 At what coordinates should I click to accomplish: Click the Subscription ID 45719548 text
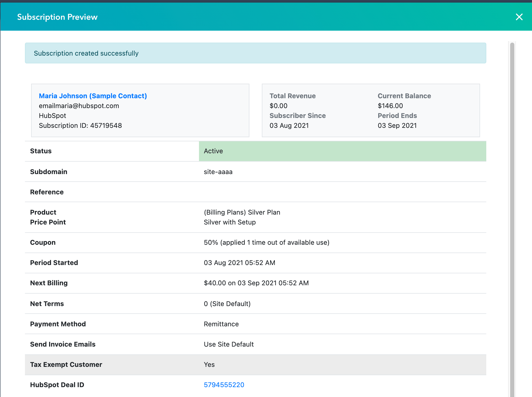[x=80, y=126]
